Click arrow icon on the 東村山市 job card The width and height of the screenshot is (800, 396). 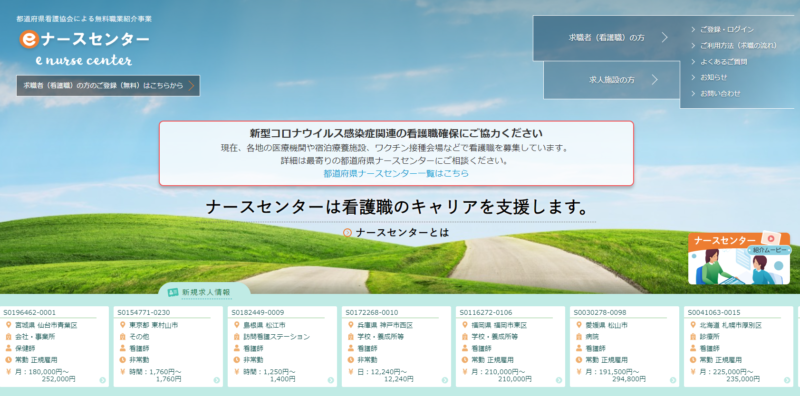point(216,380)
